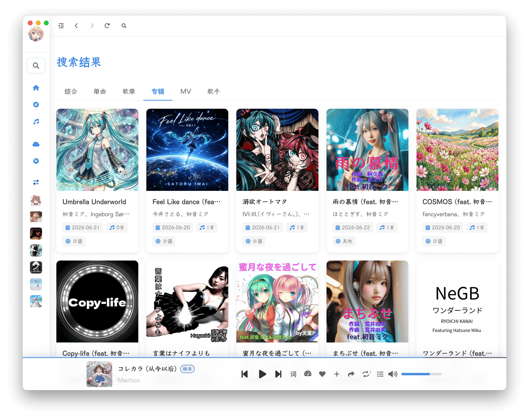Open the user avatar profile
The image size is (529, 420).
coord(36,34)
